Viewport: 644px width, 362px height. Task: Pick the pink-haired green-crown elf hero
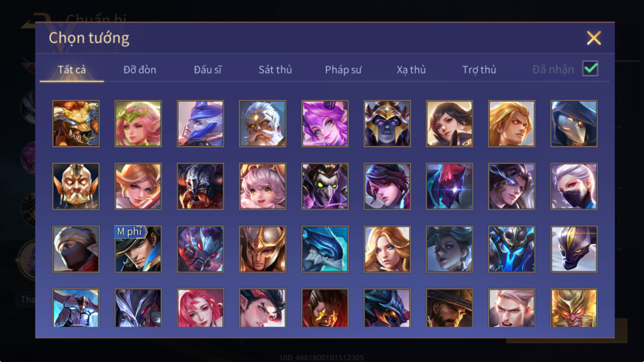pyautogui.click(x=138, y=124)
